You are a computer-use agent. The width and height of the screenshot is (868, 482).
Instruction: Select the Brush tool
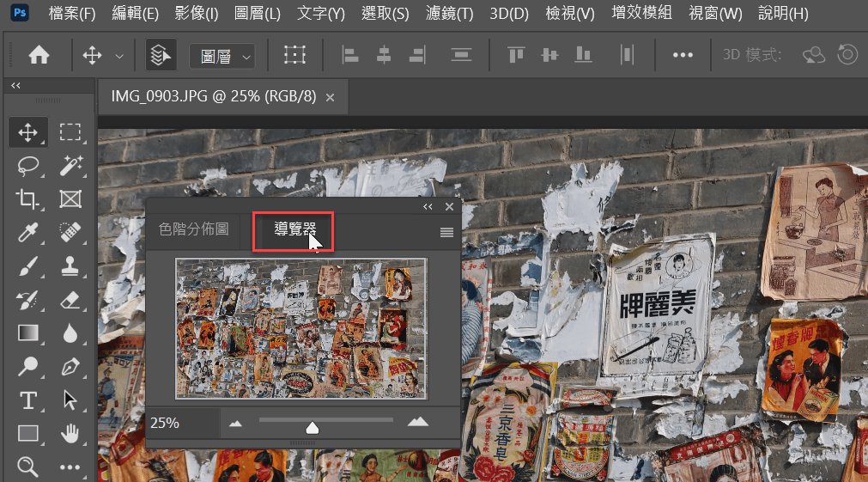click(27, 266)
